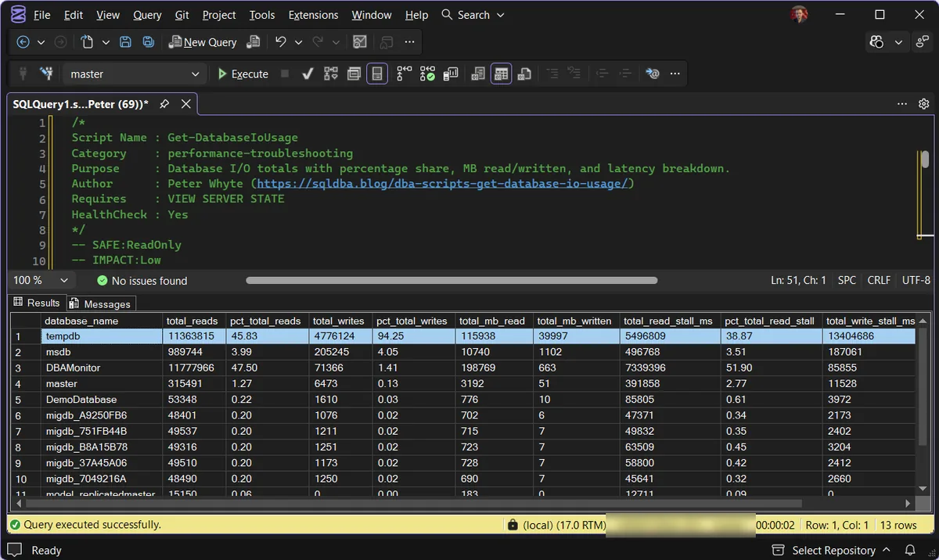Expand the Copilot dropdown arrow

point(898,42)
